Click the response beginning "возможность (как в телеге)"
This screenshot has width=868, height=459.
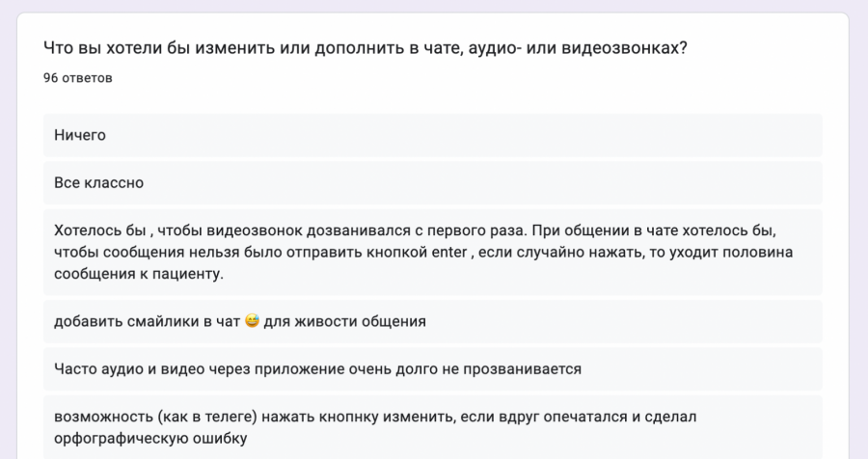click(x=433, y=427)
